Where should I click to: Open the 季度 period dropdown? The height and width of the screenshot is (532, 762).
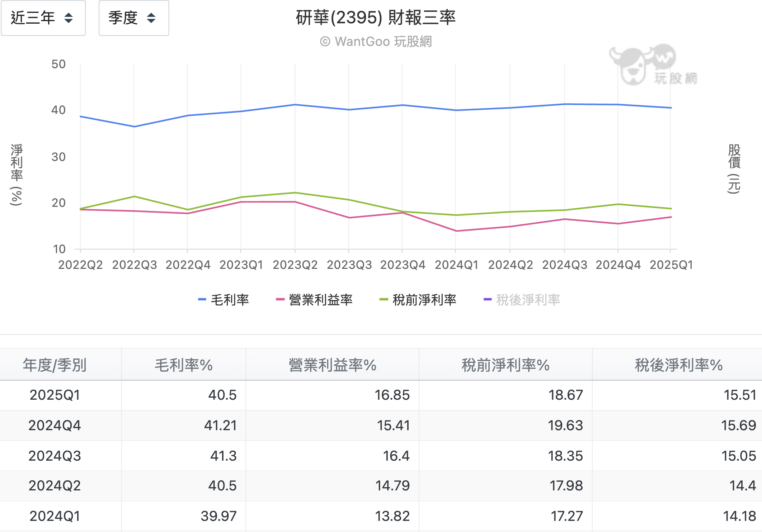click(x=133, y=18)
